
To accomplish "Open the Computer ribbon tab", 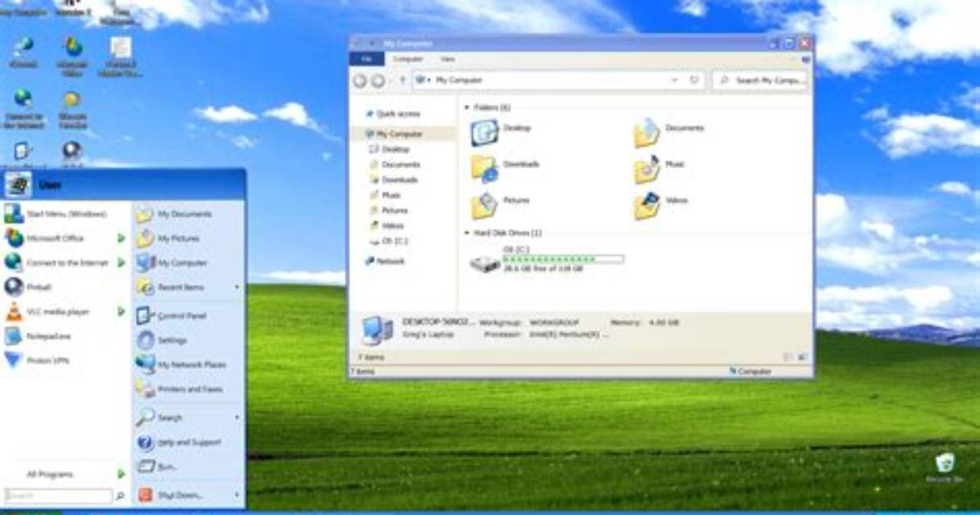I will point(407,59).
